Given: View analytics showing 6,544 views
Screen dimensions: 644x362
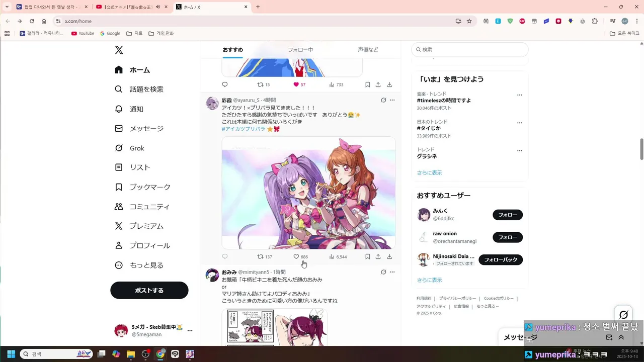Looking at the screenshot, I should pos(338,256).
